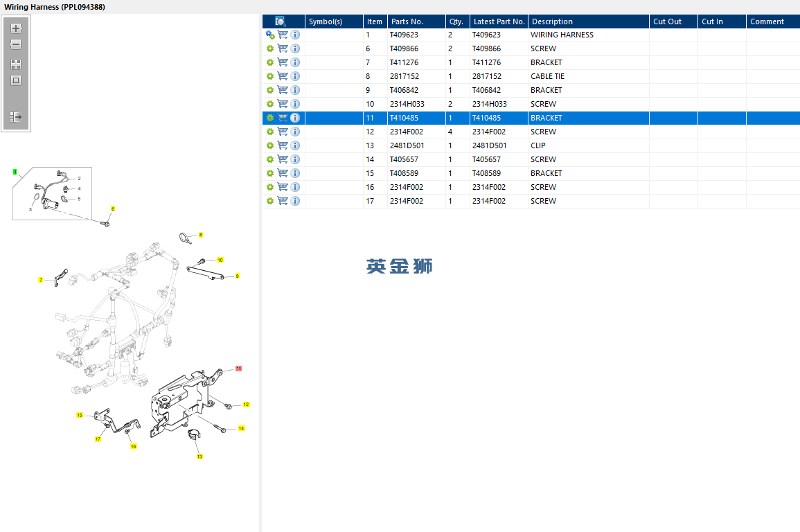The width and height of the screenshot is (800, 532).
Task: Sort by Description column header
Action: pyautogui.click(x=589, y=21)
